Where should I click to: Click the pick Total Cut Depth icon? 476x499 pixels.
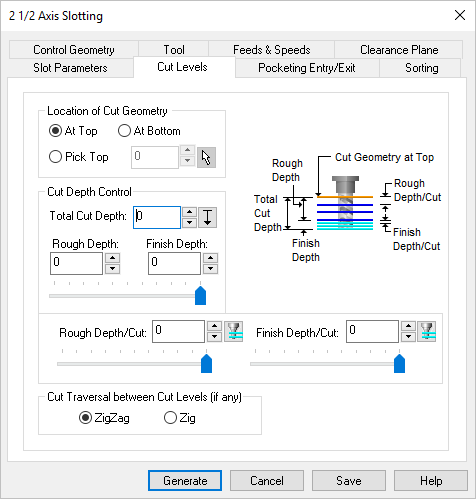pos(207,217)
